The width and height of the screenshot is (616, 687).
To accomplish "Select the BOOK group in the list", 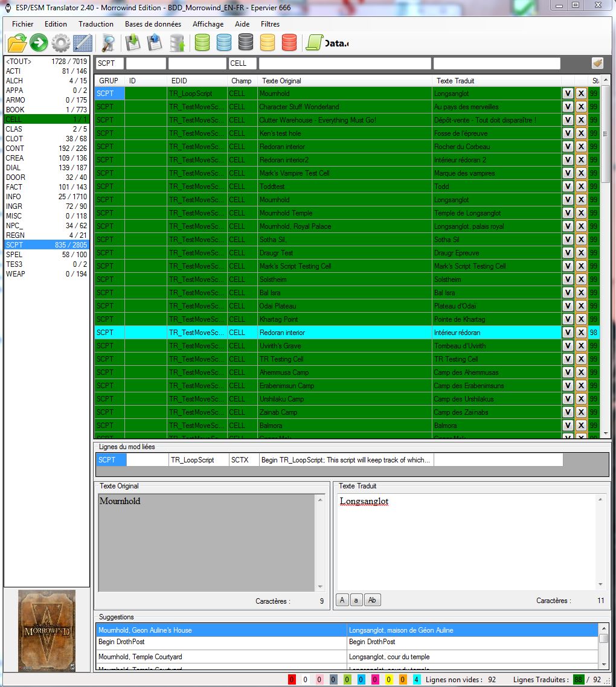I will pos(47,109).
